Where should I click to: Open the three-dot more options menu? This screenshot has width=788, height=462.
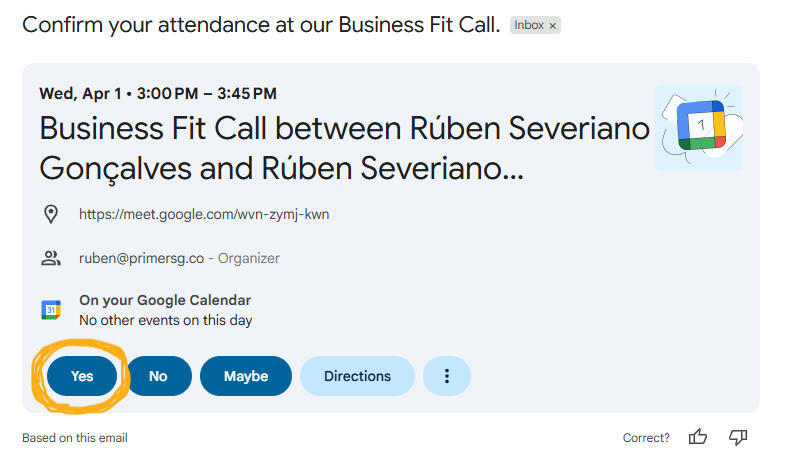(x=447, y=376)
